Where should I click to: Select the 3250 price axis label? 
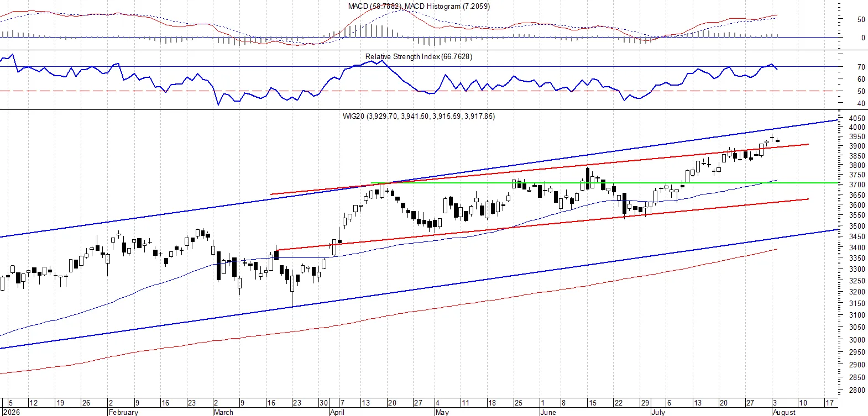click(x=857, y=280)
